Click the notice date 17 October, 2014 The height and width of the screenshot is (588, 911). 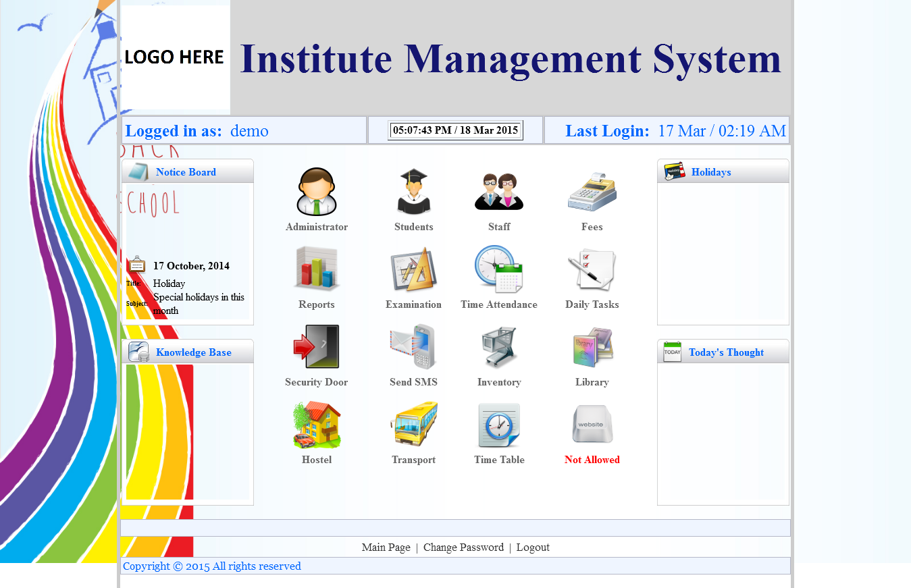click(x=191, y=266)
